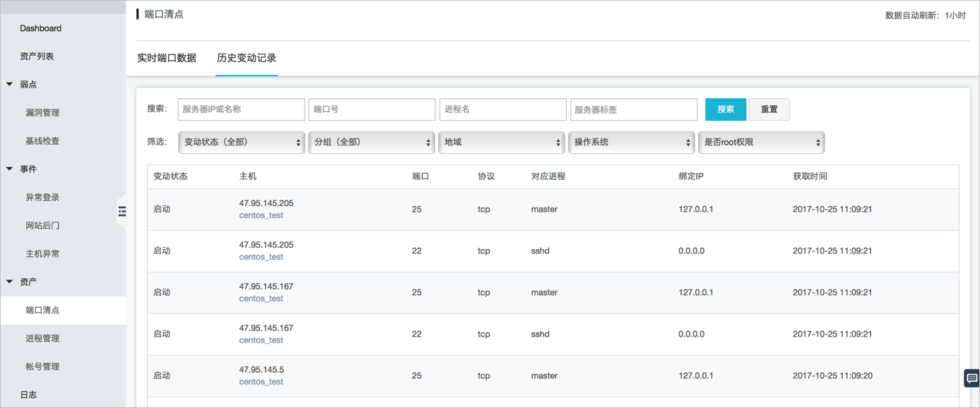Open the first centos_test host link
Viewport: 980px width, 408px height.
pyautogui.click(x=261, y=215)
